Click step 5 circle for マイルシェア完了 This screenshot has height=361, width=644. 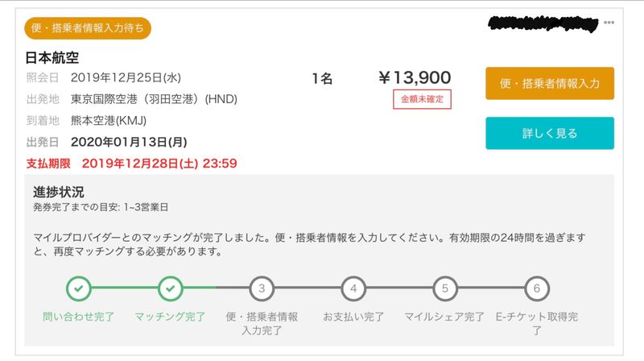(x=444, y=287)
